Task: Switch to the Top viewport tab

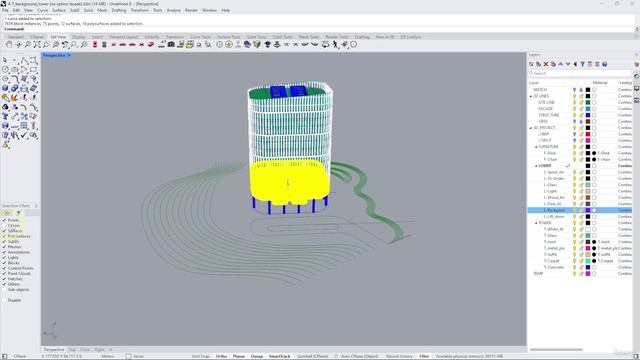Action: [72, 350]
